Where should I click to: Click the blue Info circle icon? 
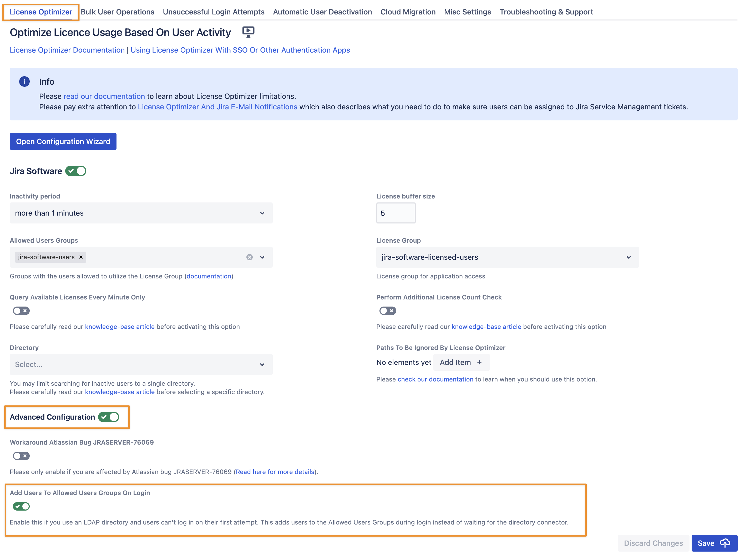[24, 82]
